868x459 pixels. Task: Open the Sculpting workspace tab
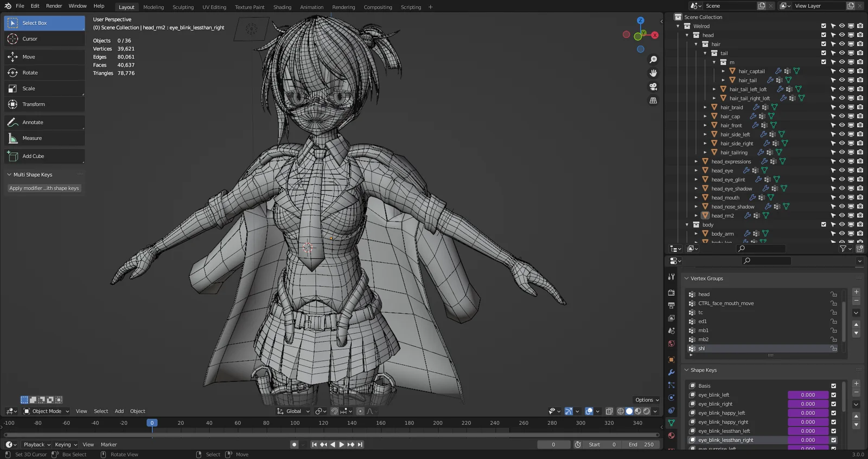(183, 7)
